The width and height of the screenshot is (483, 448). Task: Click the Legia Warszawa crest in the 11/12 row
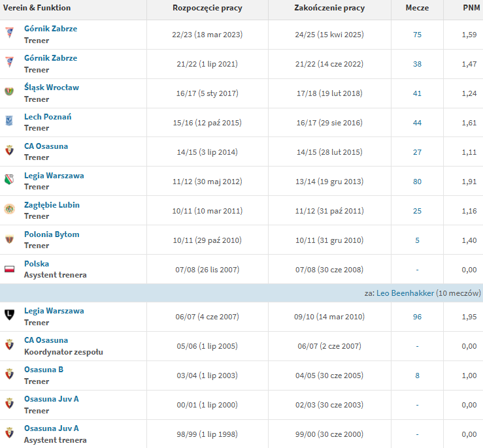(x=10, y=180)
